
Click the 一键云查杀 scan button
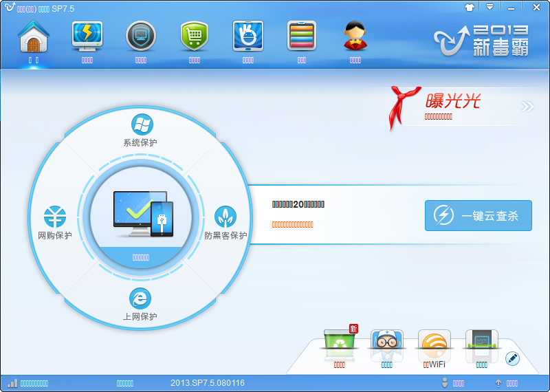(x=478, y=216)
